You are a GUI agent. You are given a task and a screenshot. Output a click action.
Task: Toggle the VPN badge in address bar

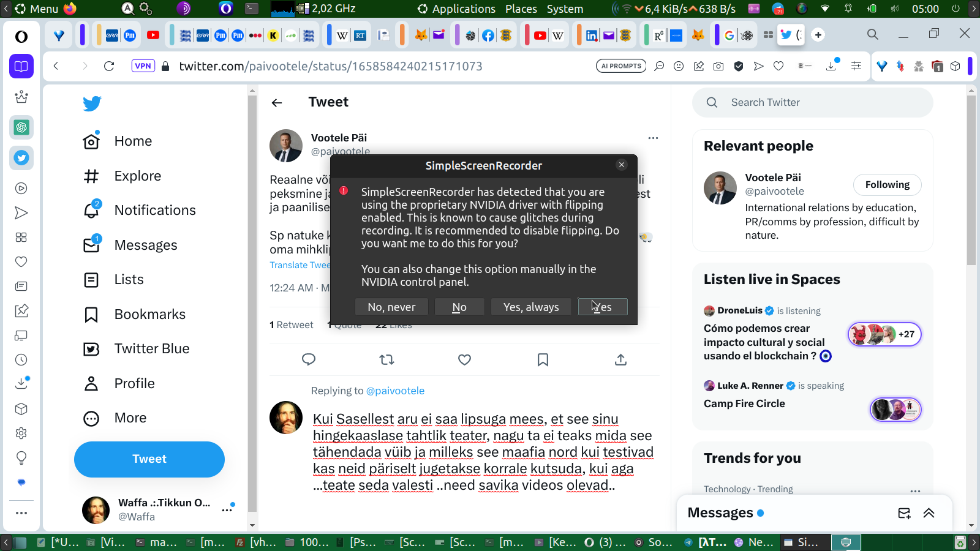click(143, 66)
